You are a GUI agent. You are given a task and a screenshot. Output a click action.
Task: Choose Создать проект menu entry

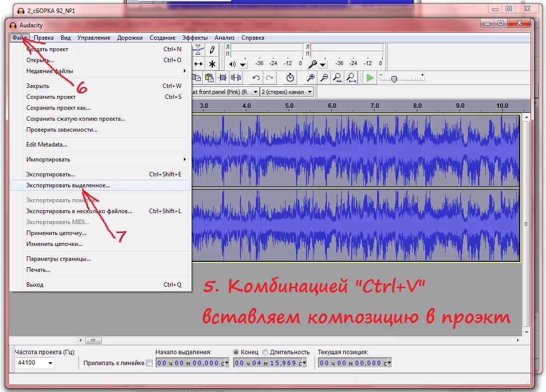(101, 49)
